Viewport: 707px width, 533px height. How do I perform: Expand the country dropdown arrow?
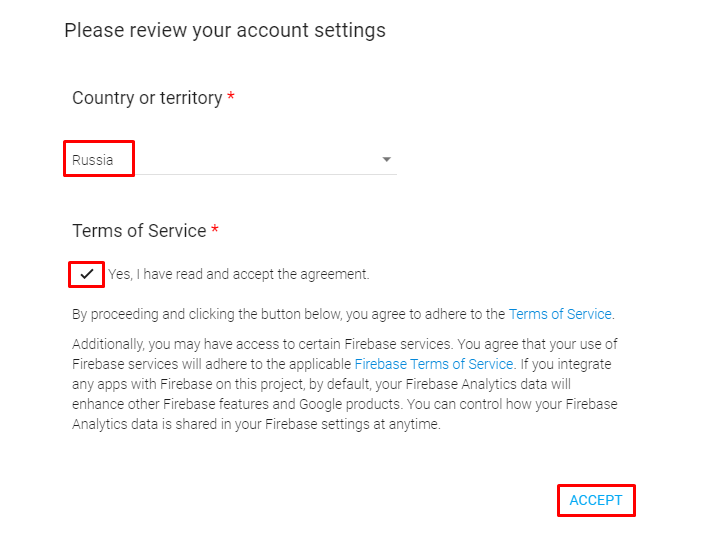point(386,160)
